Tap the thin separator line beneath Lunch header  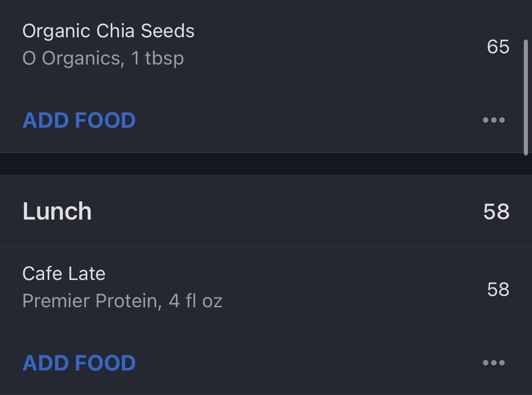[x=266, y=248]
